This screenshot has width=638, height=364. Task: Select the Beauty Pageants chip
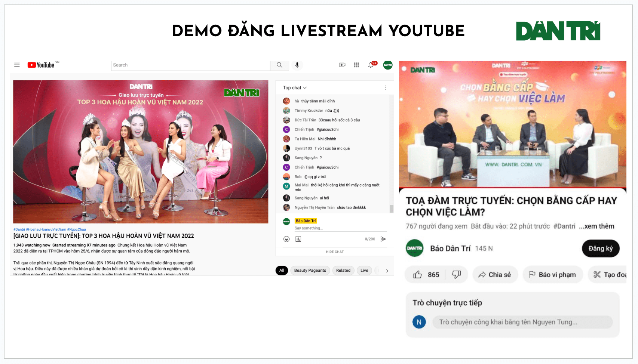(x=310, y=270)
